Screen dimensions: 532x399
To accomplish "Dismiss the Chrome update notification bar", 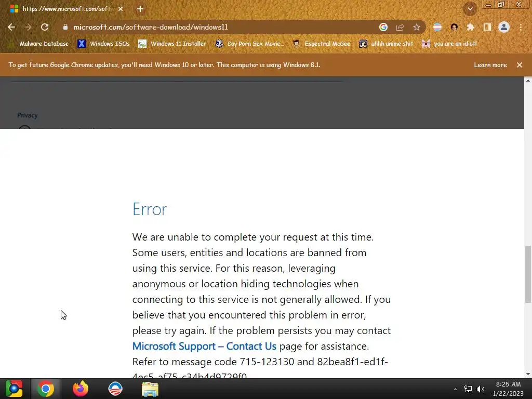I will tap(520, 65).
